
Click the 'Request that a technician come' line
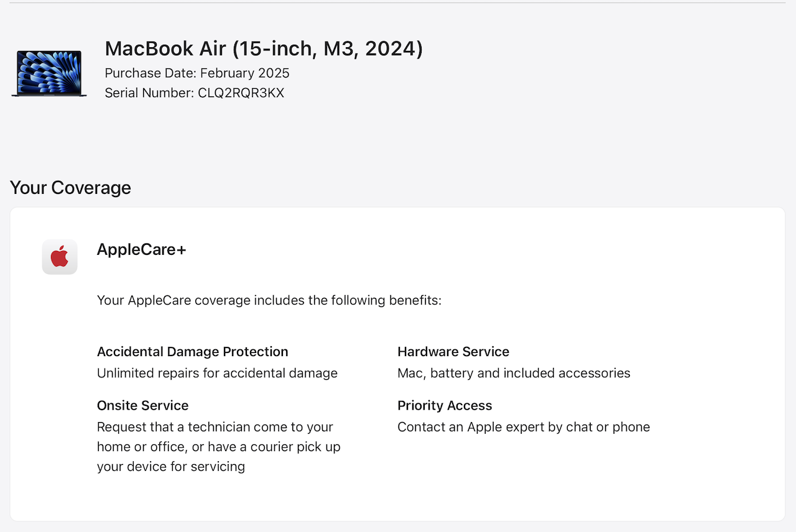pyautogui.click(x=215, y=427)
